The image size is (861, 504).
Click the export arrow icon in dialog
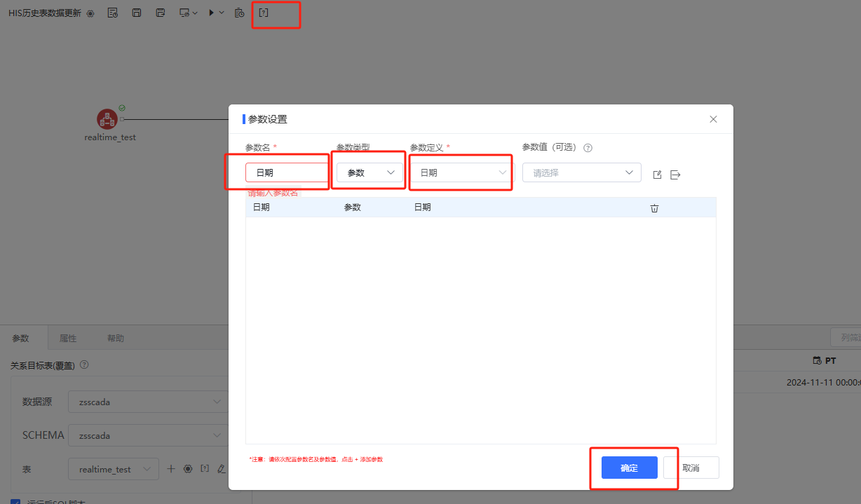coord(675,175)
